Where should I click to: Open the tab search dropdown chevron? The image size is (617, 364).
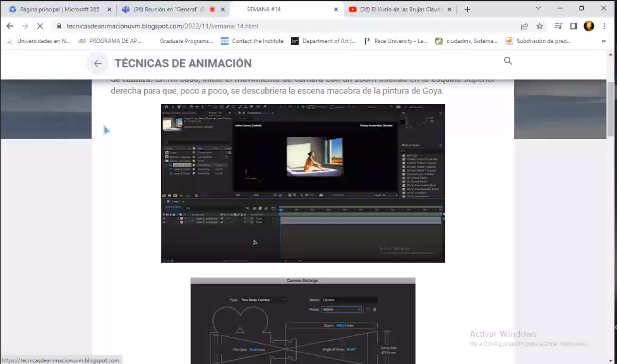pos(538,8)
